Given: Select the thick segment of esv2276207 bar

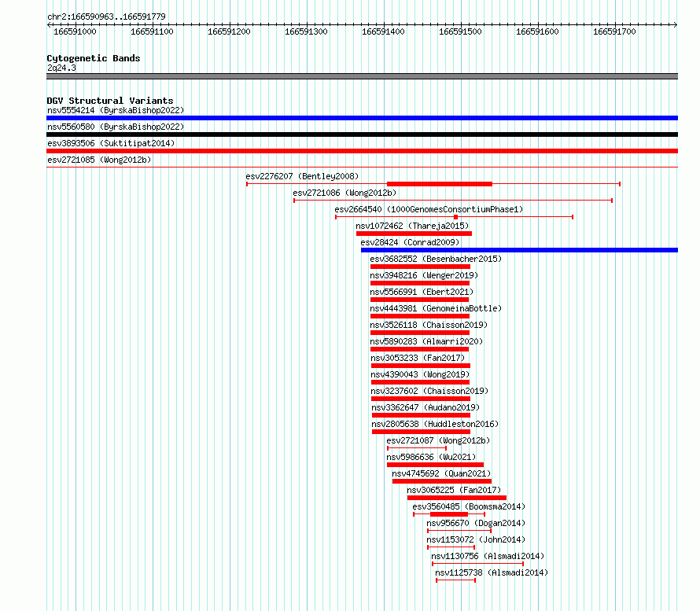Looking at the screenshot, I should (440, 184).
